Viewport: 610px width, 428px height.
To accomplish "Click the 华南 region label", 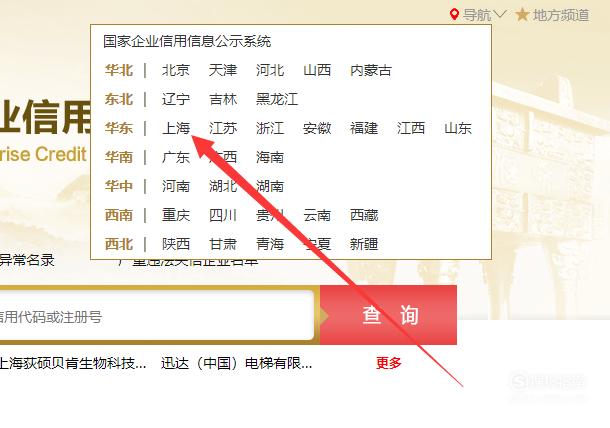I will click(119, 157).
